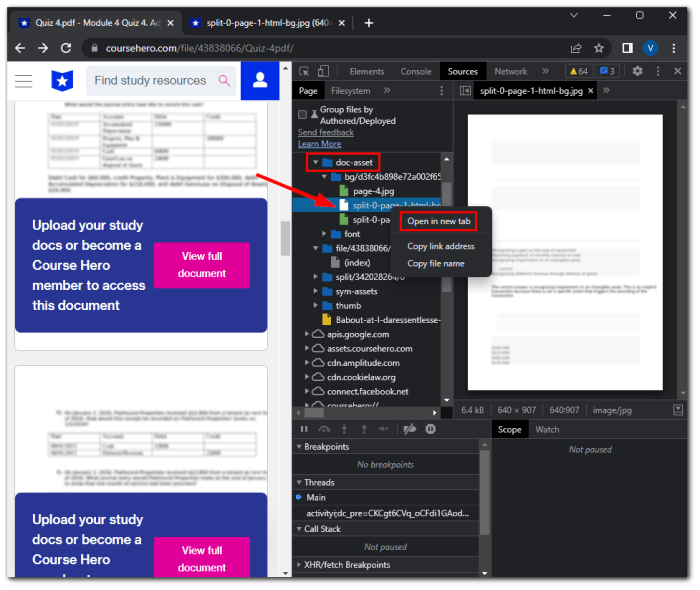Click the Course Hero star logo
This screenshot has width=700, height=590.
pos(62,81)
